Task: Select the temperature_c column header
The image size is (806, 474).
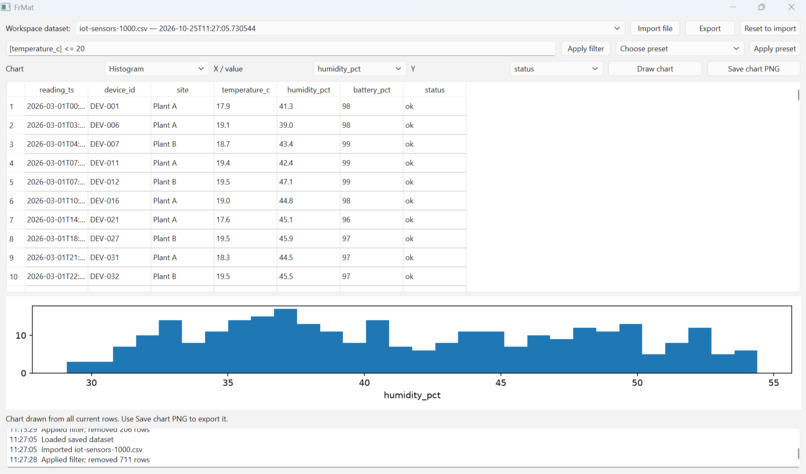Action: tap(245, 89)
